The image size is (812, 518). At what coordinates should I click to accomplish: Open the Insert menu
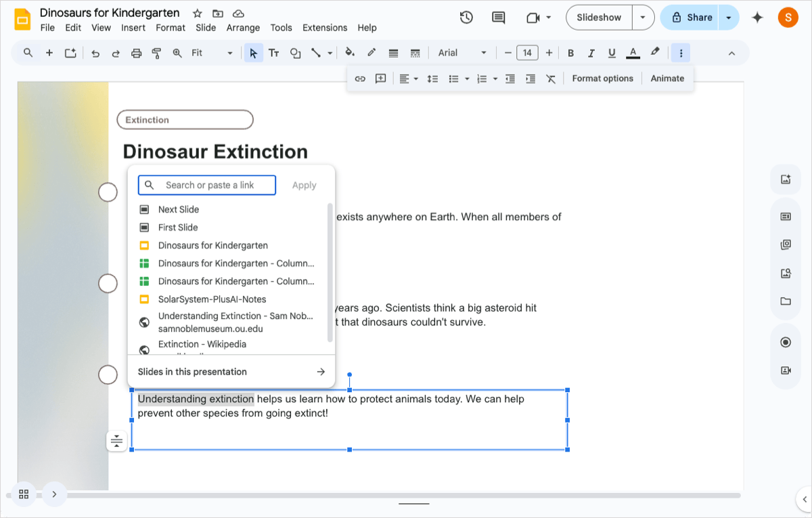tap(133, 28)
